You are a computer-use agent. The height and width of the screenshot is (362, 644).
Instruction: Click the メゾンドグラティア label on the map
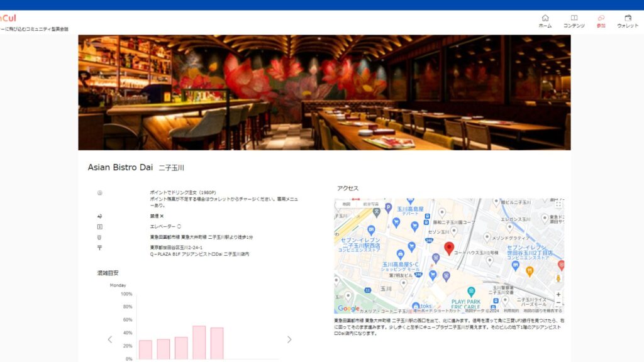pyautogui.click(x=511, y=238)
